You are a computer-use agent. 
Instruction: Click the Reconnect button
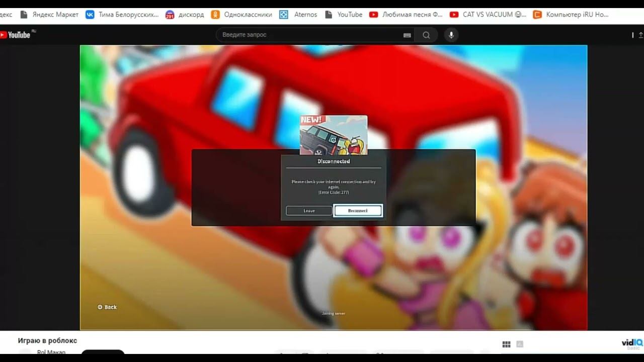tap(358, 211)
